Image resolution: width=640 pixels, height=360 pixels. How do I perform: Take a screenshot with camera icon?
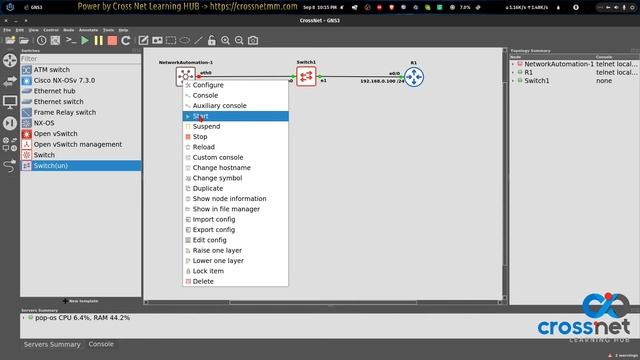click(253, 40)
